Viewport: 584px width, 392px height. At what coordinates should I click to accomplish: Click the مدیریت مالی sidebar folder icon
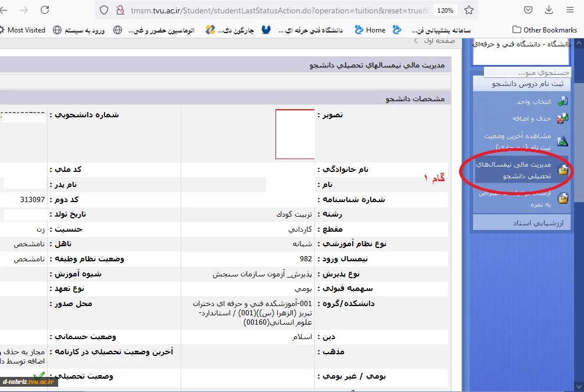click(x=562, y=170)
